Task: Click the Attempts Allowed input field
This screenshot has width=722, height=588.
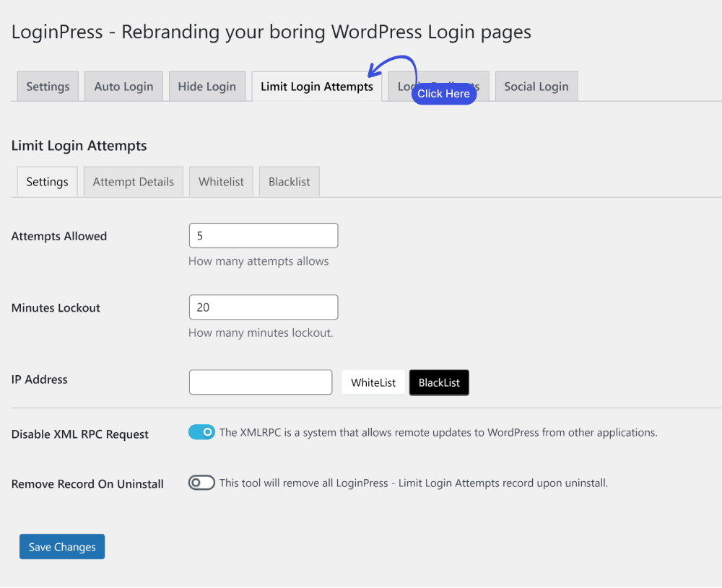Action: click(x=264, y=236)
